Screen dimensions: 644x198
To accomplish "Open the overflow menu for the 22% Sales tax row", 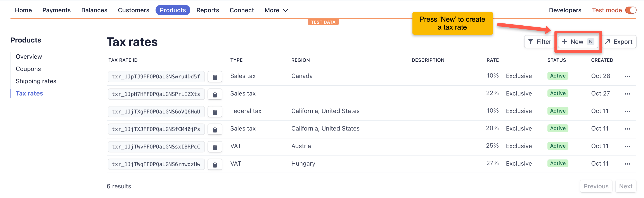I will [627, 94].
